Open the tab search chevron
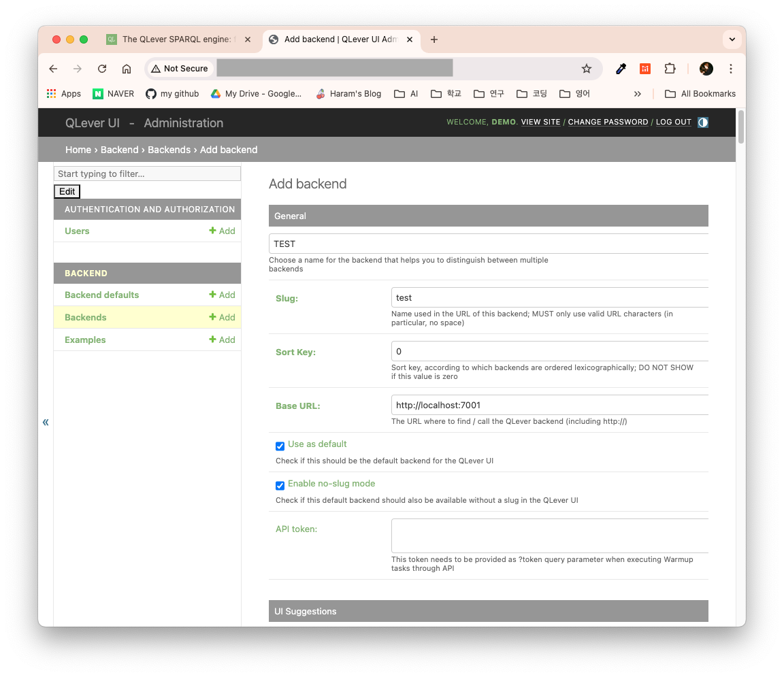Screen dimensions: 784x677 coord(732,39)
